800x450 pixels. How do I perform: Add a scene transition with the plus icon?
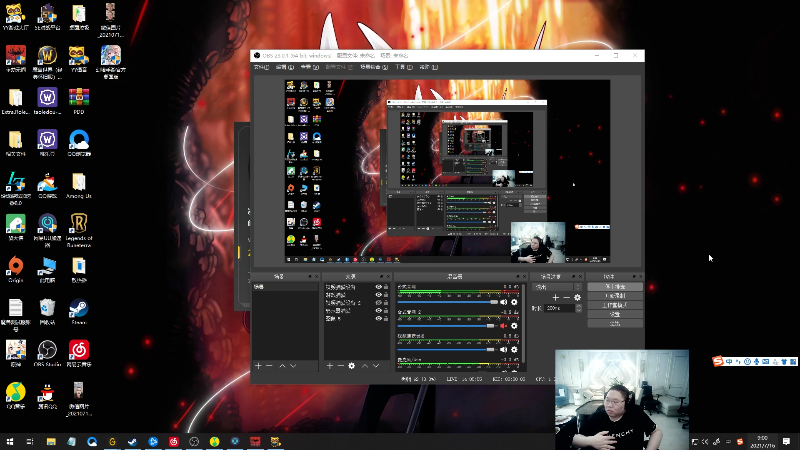pos(556,297)
